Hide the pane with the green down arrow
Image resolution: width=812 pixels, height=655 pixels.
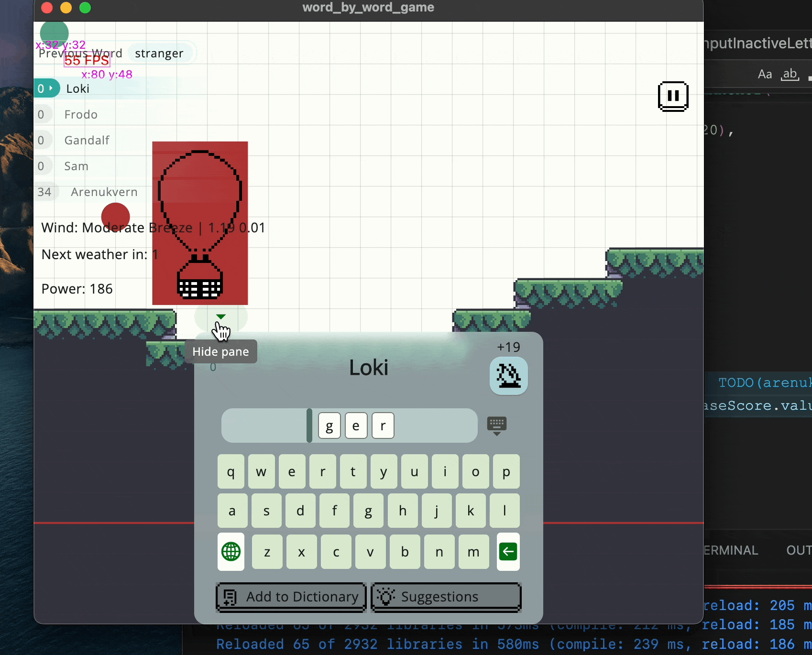point(220,317)
